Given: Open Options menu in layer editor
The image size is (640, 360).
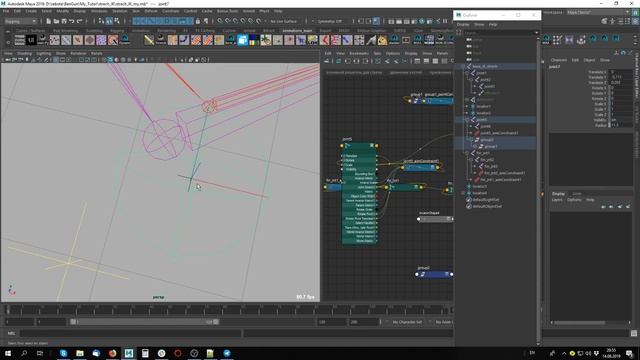Looking at the screenshot, I should pos(574,200).
